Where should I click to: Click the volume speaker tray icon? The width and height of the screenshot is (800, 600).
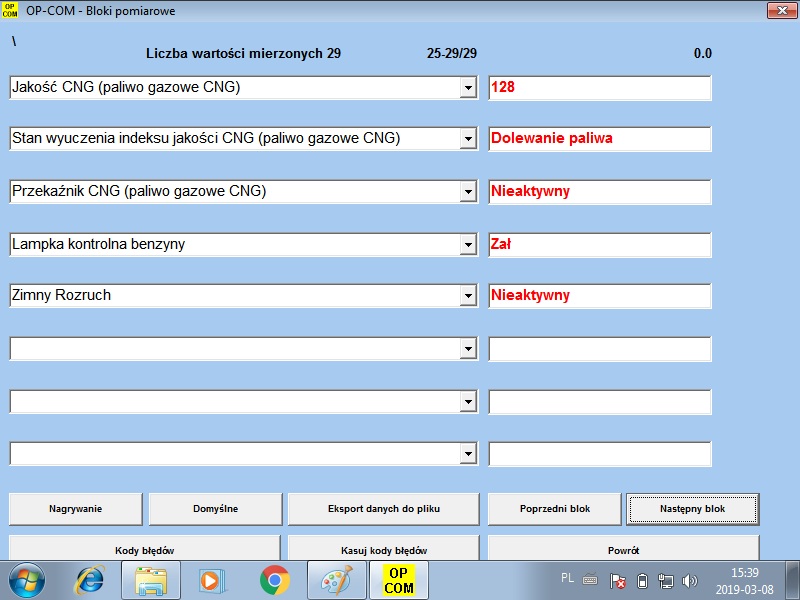(x=690, y=581)
